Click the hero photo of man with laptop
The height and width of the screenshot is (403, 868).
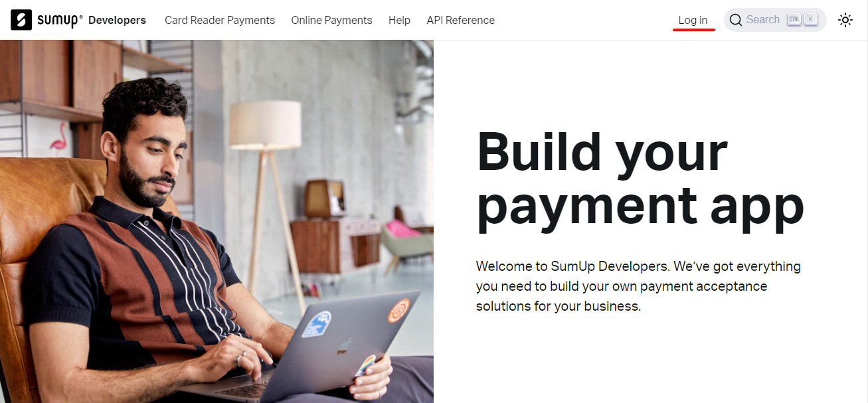pos(217,222)
